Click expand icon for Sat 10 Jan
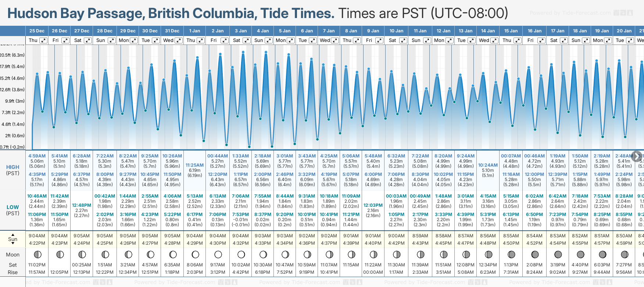The width and height of the screenshot is (644, 287). click(x=403, y=40)
